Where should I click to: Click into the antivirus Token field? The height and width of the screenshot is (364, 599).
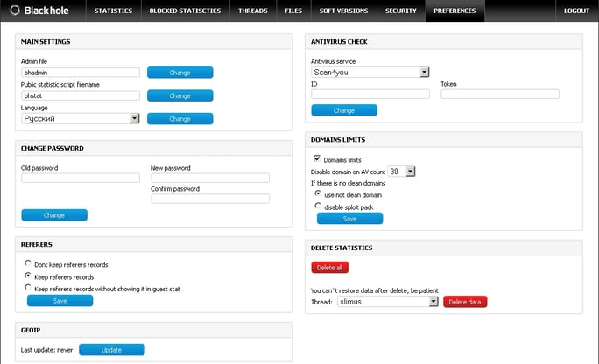pyautogui.click(x=500, y=94)
